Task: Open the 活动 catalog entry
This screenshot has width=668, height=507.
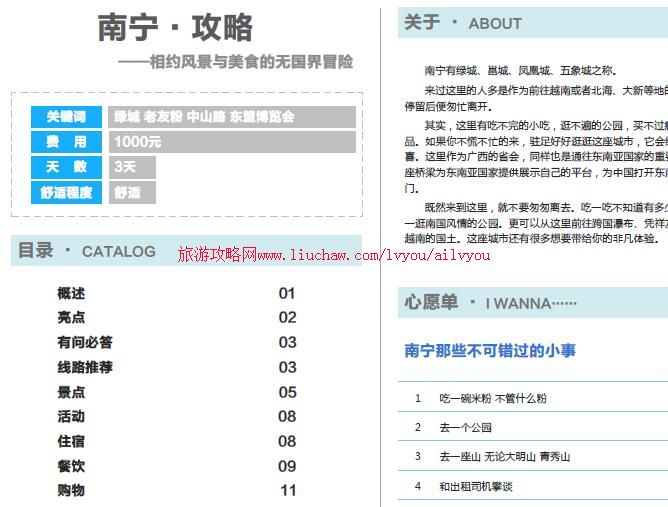Action: tap(71, 416)
